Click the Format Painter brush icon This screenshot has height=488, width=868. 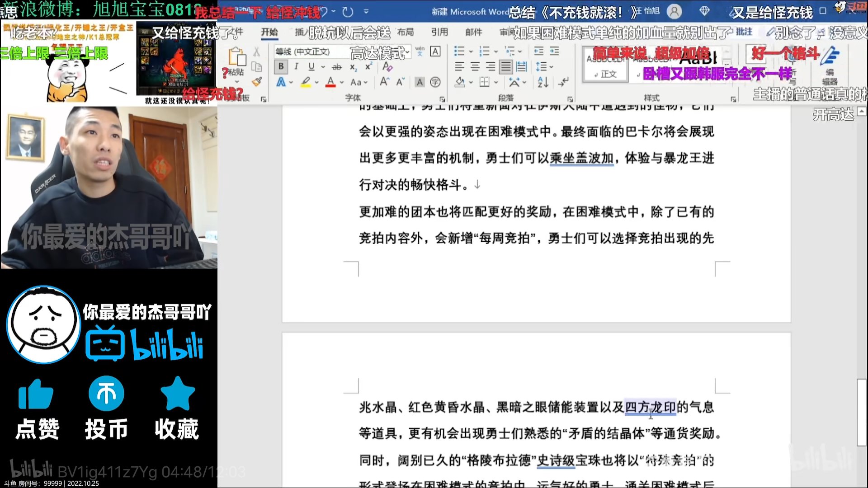pos(257,82)
